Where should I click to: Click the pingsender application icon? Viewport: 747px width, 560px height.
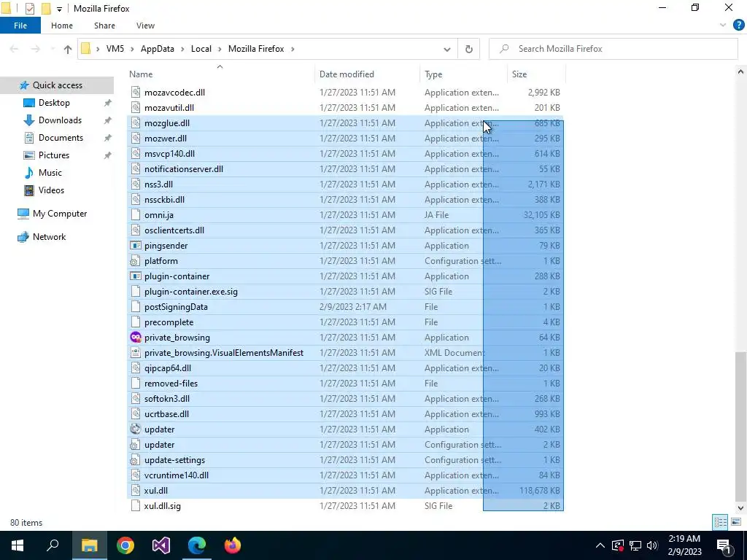coord(136,245)
